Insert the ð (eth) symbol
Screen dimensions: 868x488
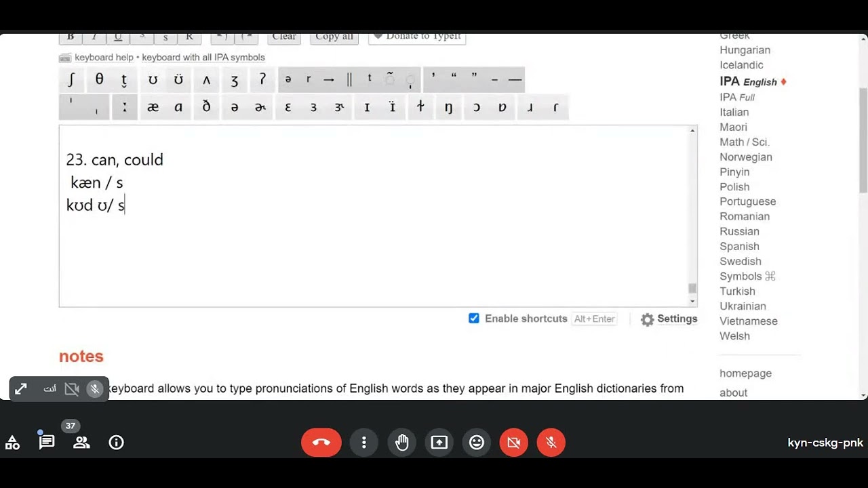pos(206,107)
